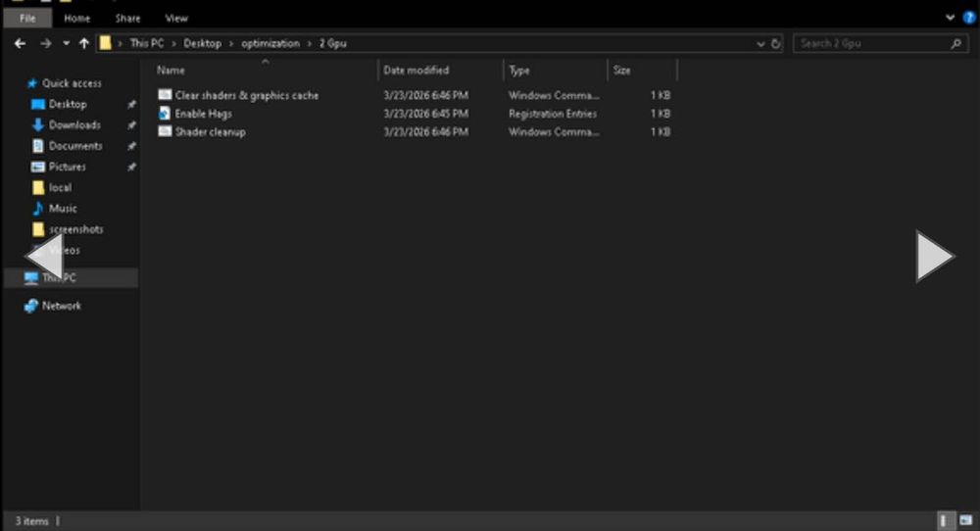980x531 pixels.
Task: Open the local folder in sidebar
Action: tap(60, 187)
